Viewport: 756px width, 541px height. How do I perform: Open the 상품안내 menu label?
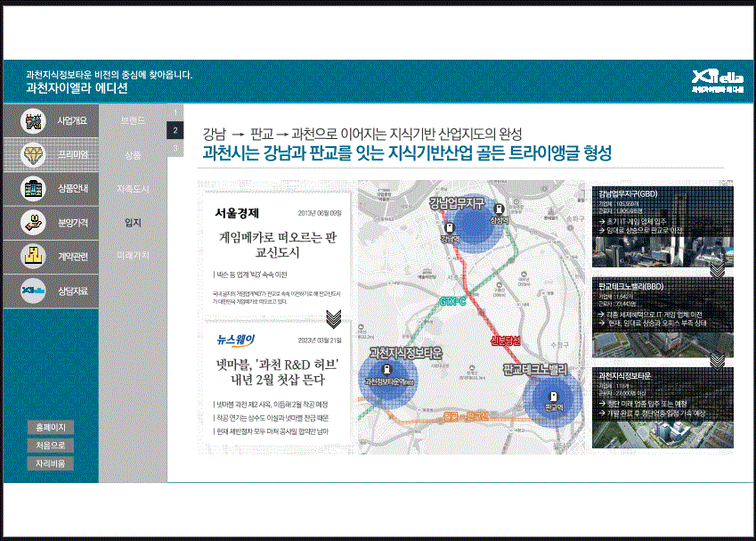click(73, 188)
